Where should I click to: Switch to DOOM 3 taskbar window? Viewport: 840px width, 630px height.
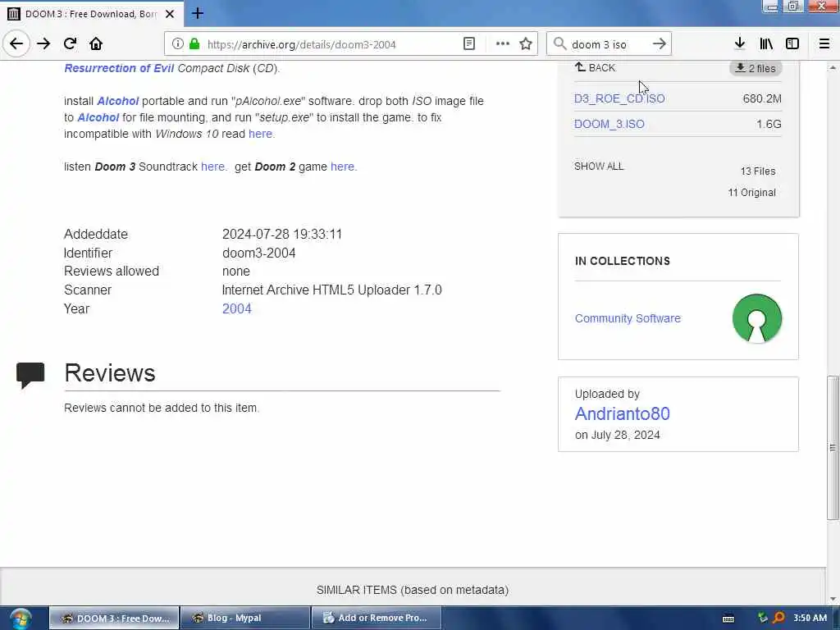[x=114, y=618]
